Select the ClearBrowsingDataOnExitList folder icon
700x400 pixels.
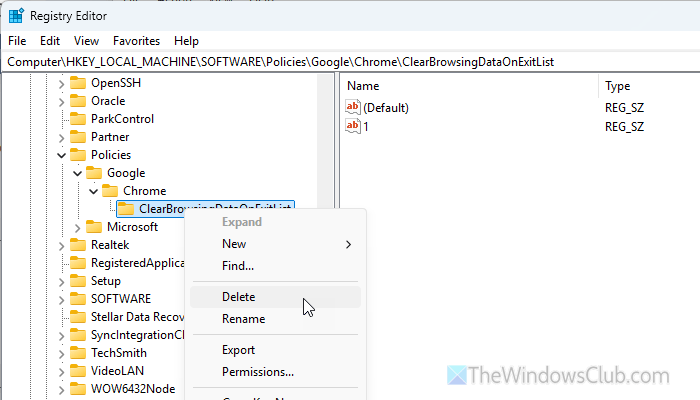point(126,209)
